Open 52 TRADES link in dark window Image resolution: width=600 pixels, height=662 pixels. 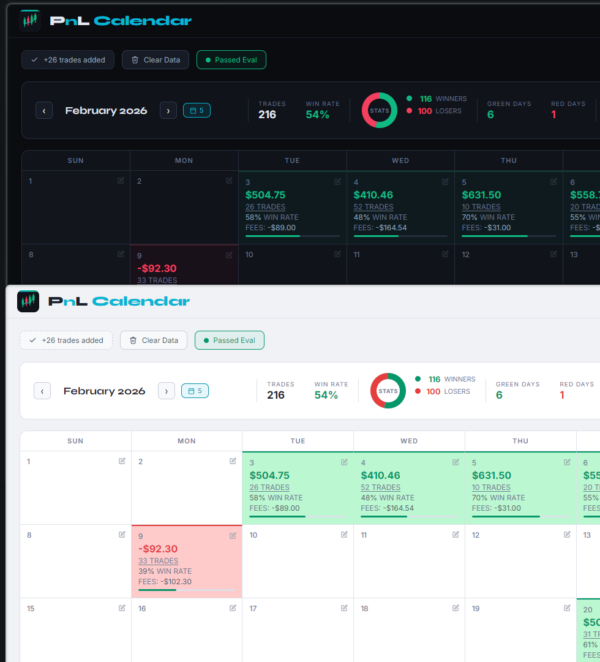(x=373, y=207)
